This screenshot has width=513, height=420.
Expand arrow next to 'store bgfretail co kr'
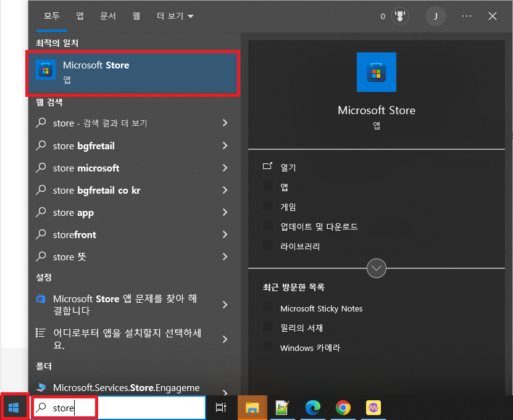tap(225, 190)
